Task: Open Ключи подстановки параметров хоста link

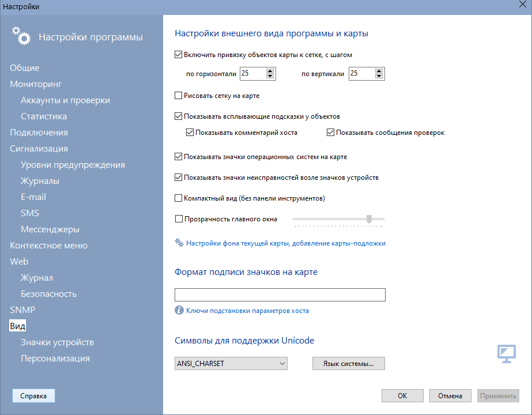Action: [x=247, y=311]
